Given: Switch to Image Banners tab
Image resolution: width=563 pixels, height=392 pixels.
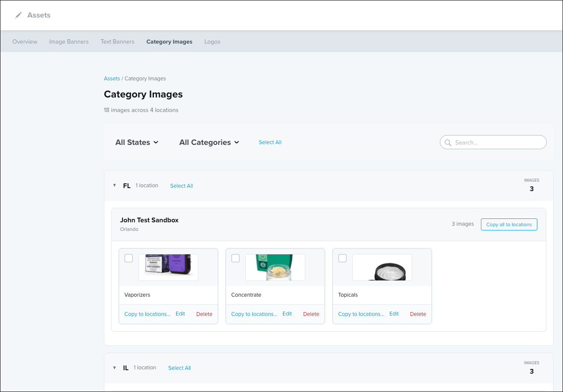Looking at the screenshot, I should tap(69, 42).
